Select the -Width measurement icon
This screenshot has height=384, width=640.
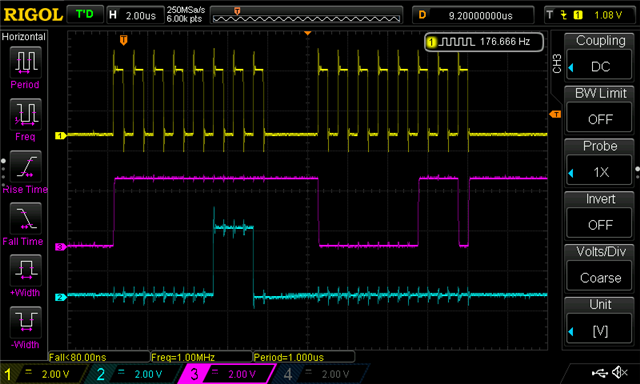coord(25,322)
